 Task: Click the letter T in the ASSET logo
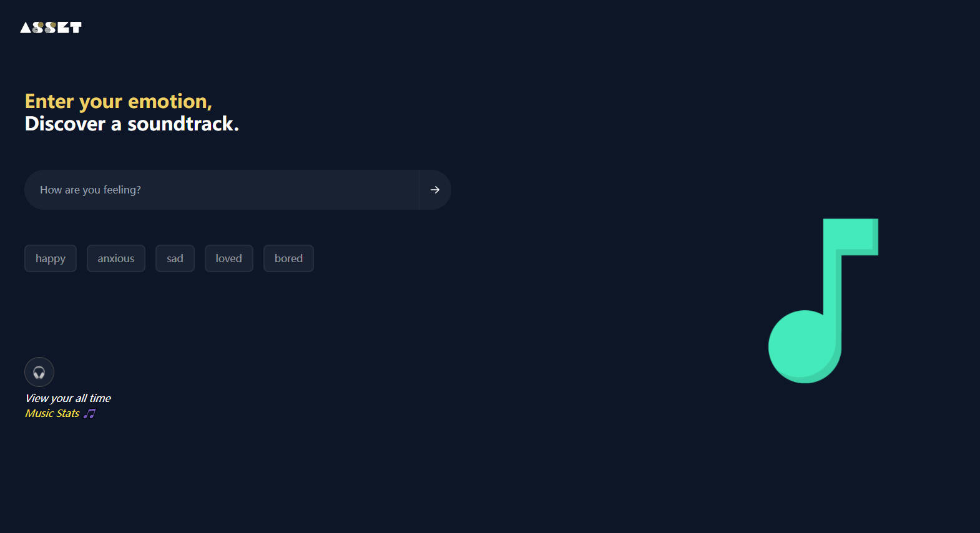pos(76,27)
